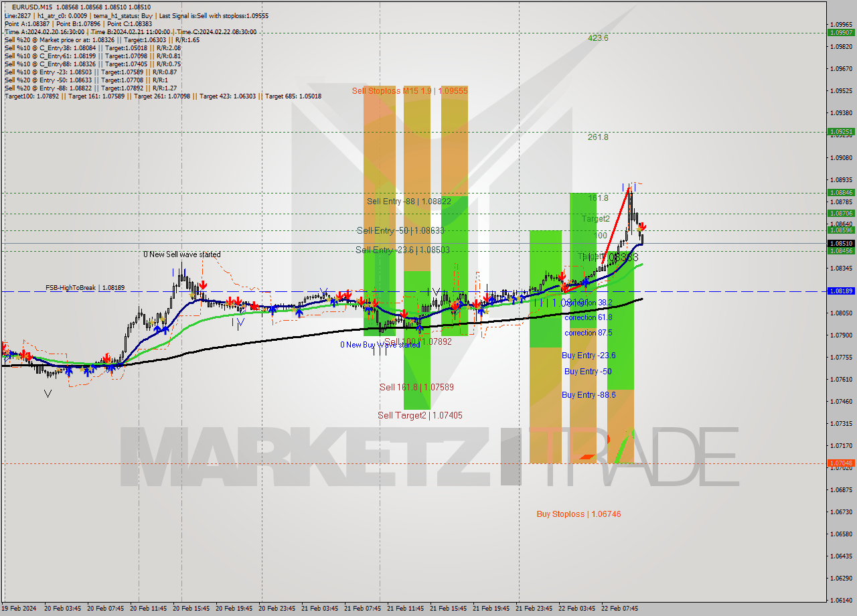This screenshot has width=857, height=616.
Task: Click the '0 New Buy Wave started' label
Action: coord(380,345)
